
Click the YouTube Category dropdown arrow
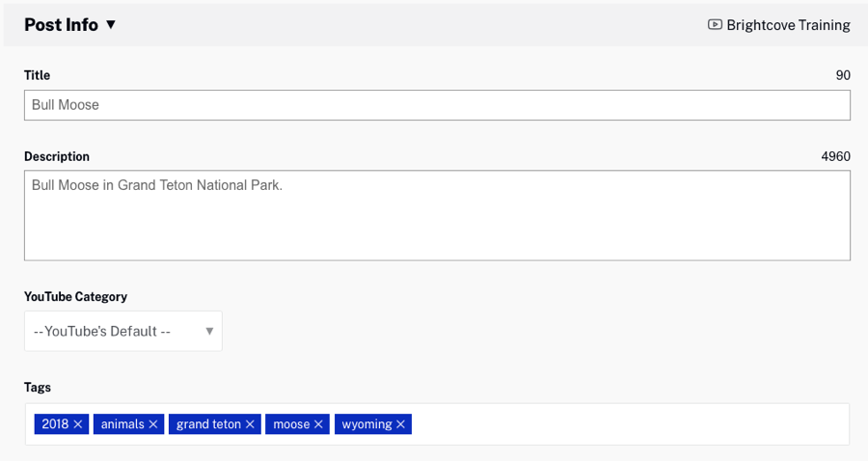[x=209, y=331]
